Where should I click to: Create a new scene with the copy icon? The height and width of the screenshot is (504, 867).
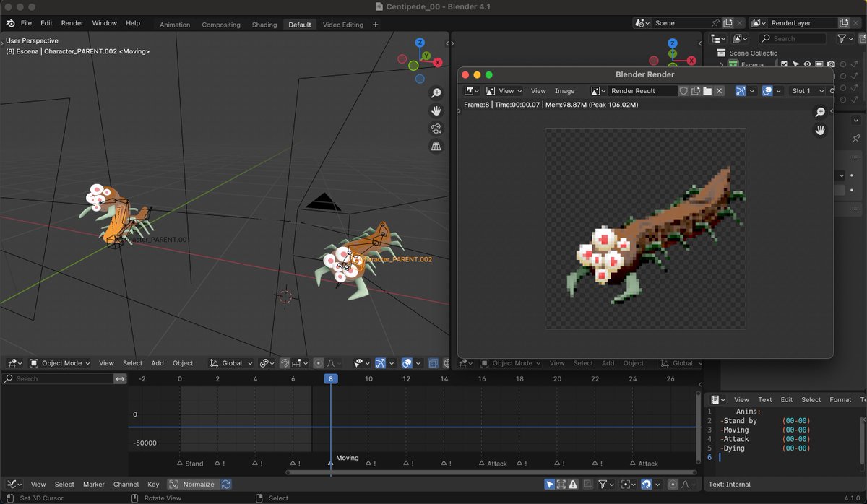(x=728, y=23)
